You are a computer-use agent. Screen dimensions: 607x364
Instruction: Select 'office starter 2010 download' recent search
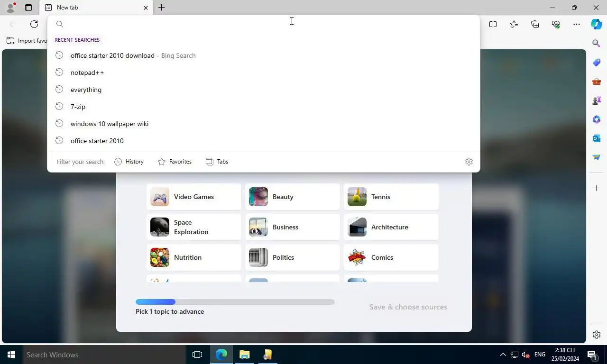[x=264, y=55]
